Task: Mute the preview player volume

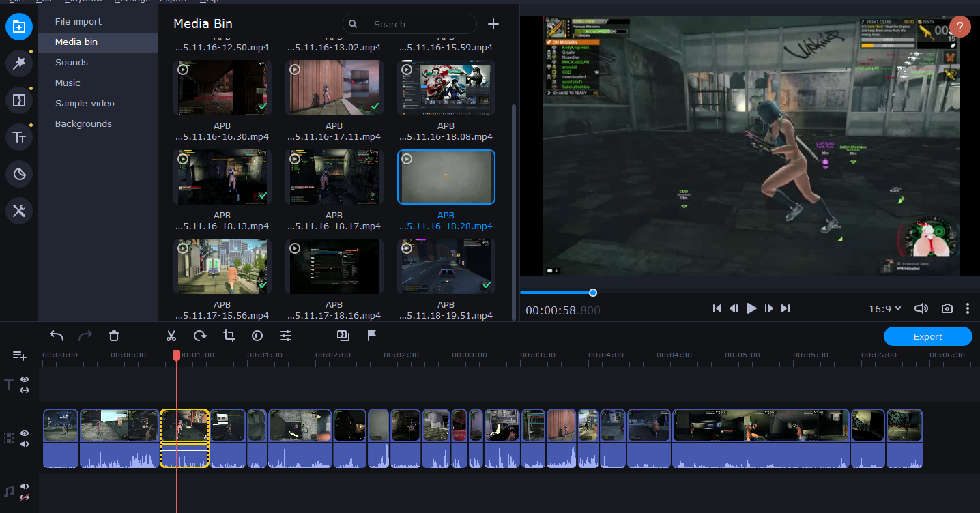Action: click(x=921, y=308)
